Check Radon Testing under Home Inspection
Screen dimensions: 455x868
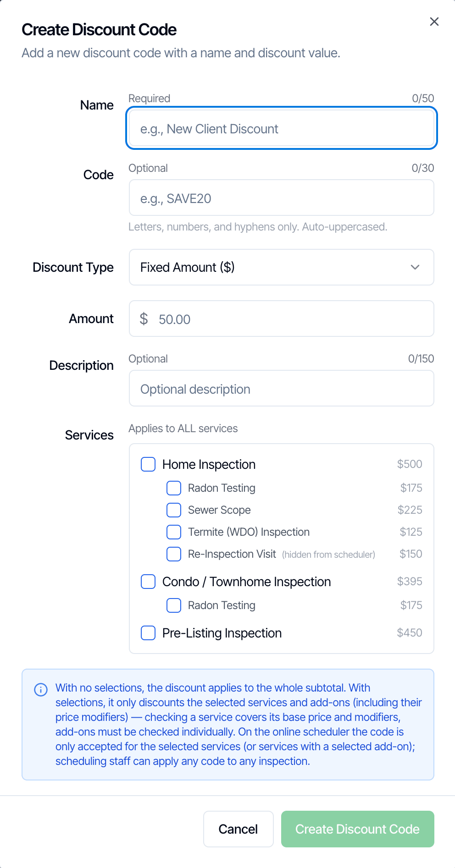[174, 488]
